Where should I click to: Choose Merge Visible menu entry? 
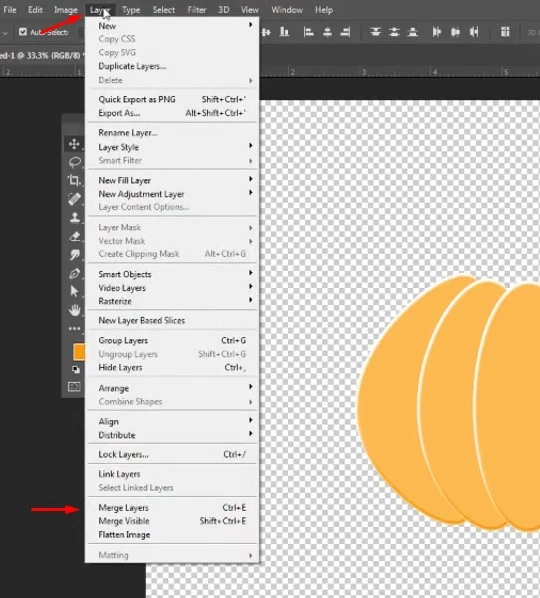coord(173,521)
